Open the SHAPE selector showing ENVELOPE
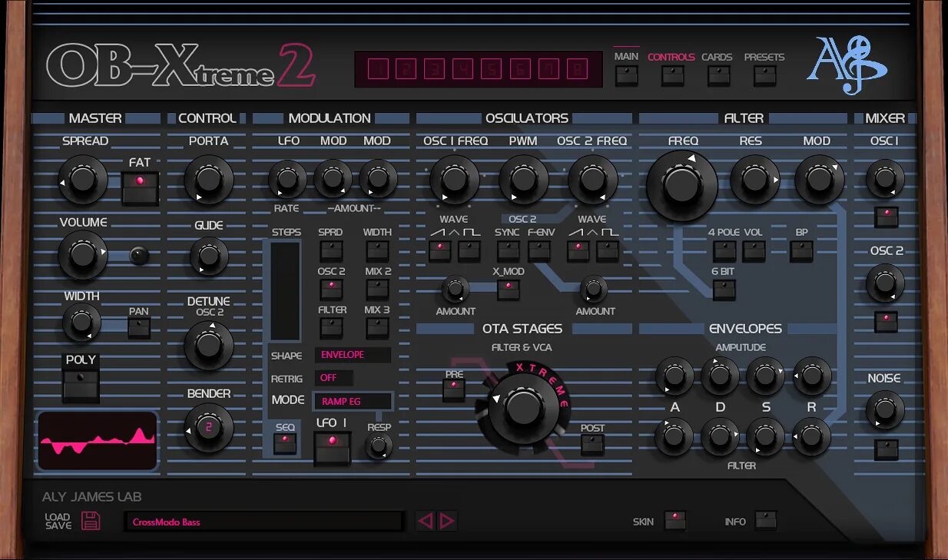The image size is (948, 560). pyautogui.click(x=353, y=355)
